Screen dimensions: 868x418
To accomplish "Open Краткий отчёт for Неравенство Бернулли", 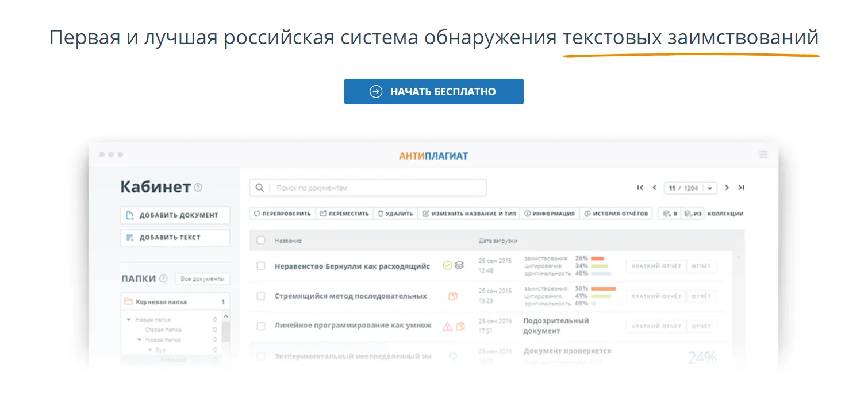I will pyautogui.click(x=656, y=266).
